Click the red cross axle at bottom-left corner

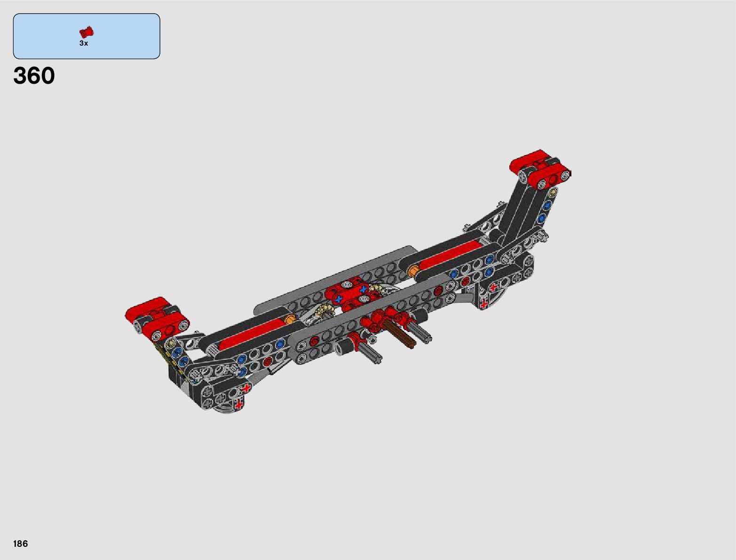[x=239, y=404]
